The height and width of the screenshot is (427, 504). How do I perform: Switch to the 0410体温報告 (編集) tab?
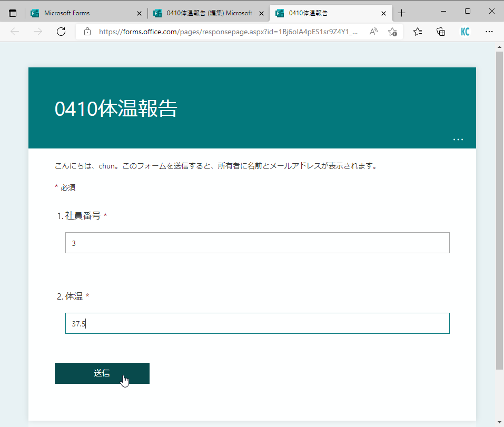coord(209,13)
